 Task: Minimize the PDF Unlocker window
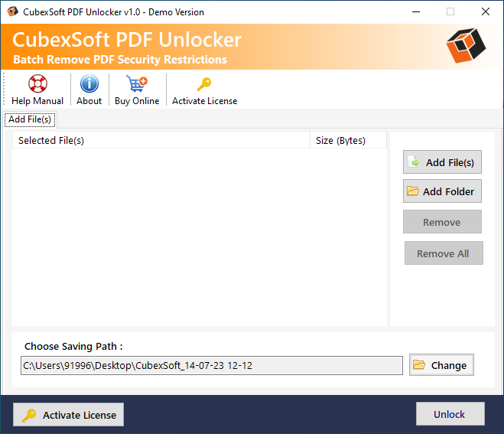pyautogui.click(x=415, y=12)
